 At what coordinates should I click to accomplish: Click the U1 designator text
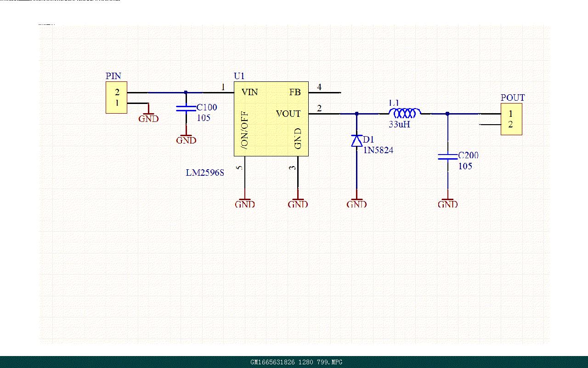(239, 76)
